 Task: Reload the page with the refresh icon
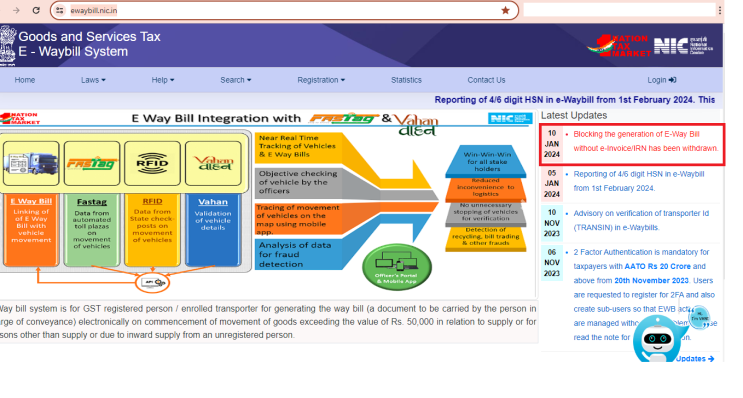[36, 10]
